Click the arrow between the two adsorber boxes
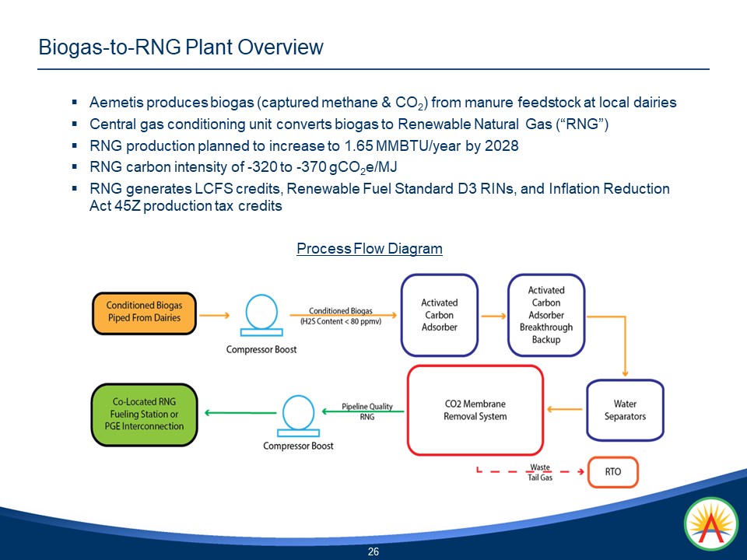The height and width of the screenshot is (560, 747). click(x=493, y=315)
